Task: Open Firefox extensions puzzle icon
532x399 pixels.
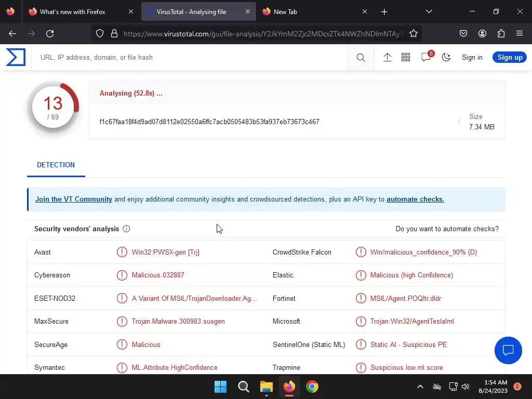Action: [x=501, y=34]
